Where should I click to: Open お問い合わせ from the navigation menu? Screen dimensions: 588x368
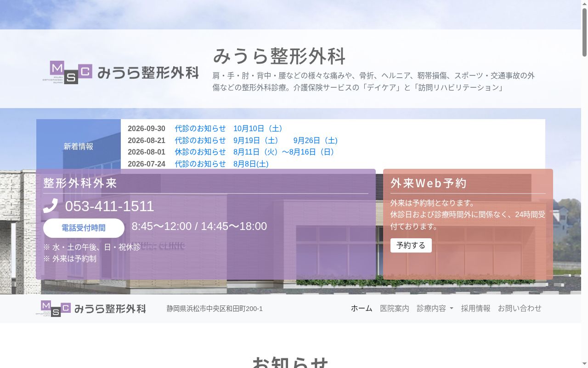(520, 308)
